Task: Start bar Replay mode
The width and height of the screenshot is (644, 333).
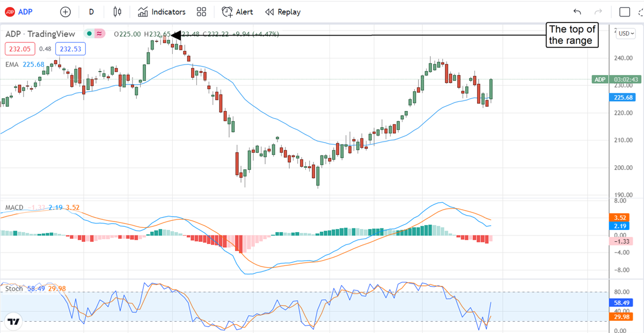Action: coord(283,12)
